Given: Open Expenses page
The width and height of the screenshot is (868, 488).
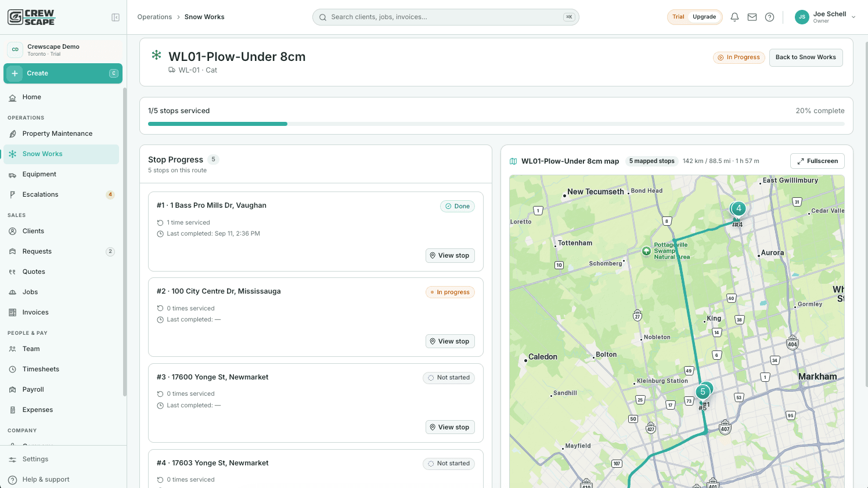Looking at the screenshot, I should click(x=61, y=410).
